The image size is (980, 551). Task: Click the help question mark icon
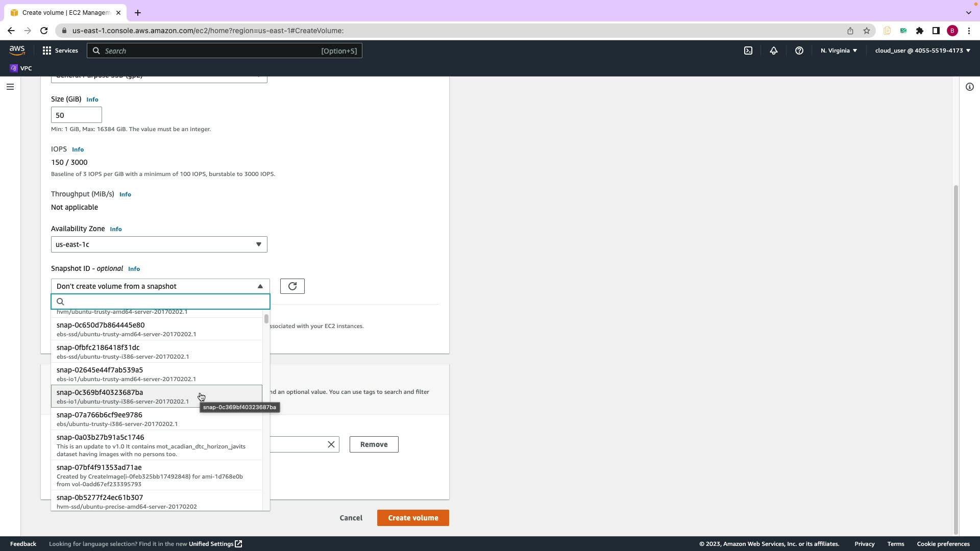tap(799, 51)
